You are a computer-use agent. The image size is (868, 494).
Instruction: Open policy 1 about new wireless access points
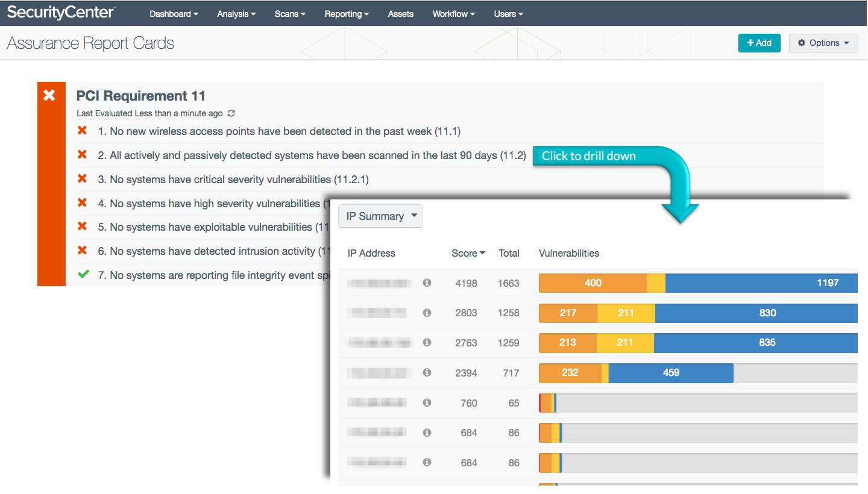point(279,131)
